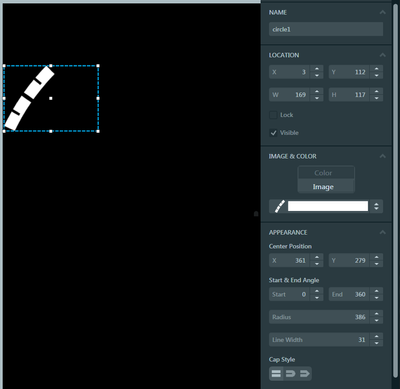Increase Center Position X value
Image resolution: width=400 pixels, height=389 pixels.
(x=316, y=257)
